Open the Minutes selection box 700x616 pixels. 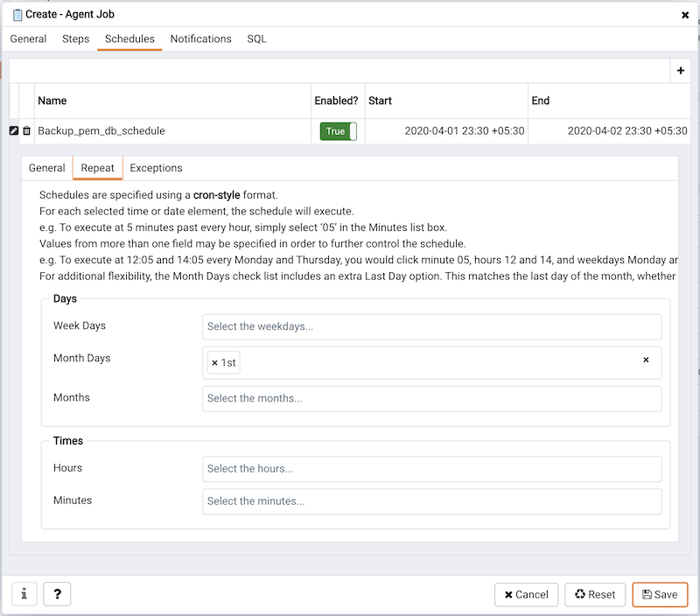(431, 501)
